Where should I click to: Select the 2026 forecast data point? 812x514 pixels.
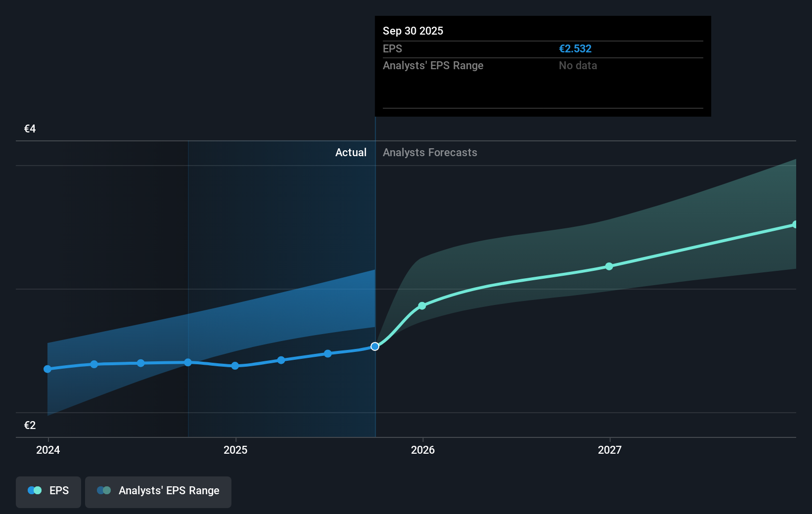tap(422, 306)
